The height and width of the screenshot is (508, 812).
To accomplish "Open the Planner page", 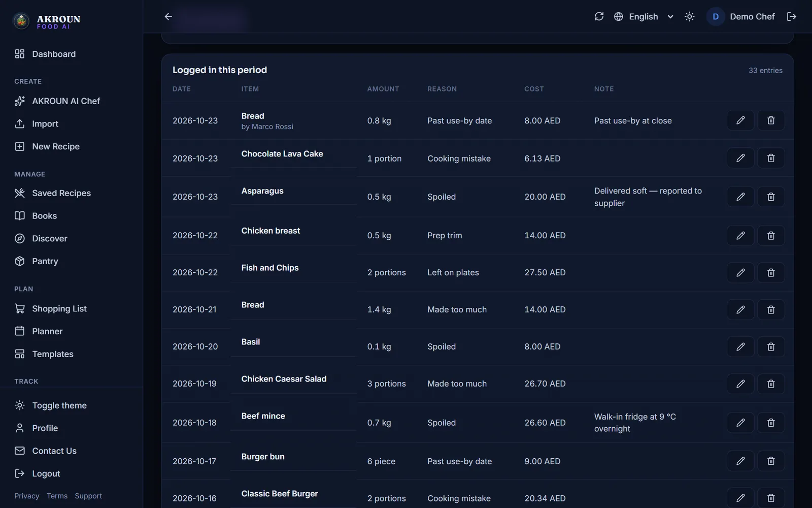I will click(x=71, y=331).
